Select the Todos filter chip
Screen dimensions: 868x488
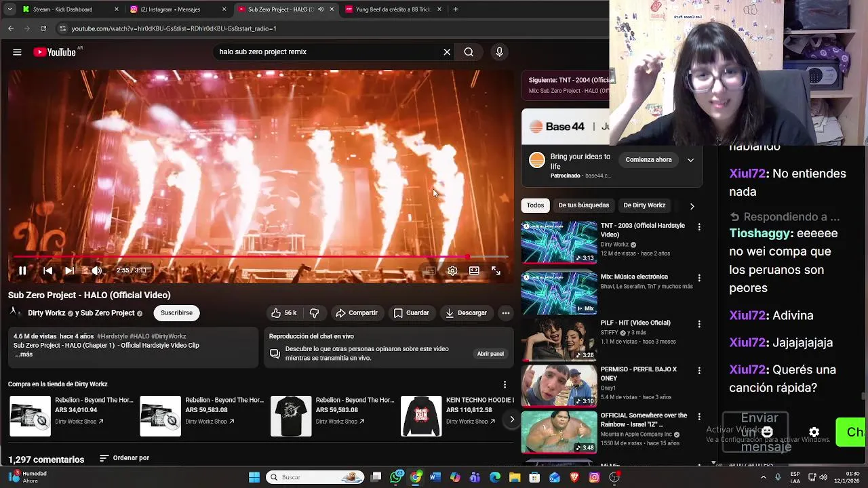535,205
